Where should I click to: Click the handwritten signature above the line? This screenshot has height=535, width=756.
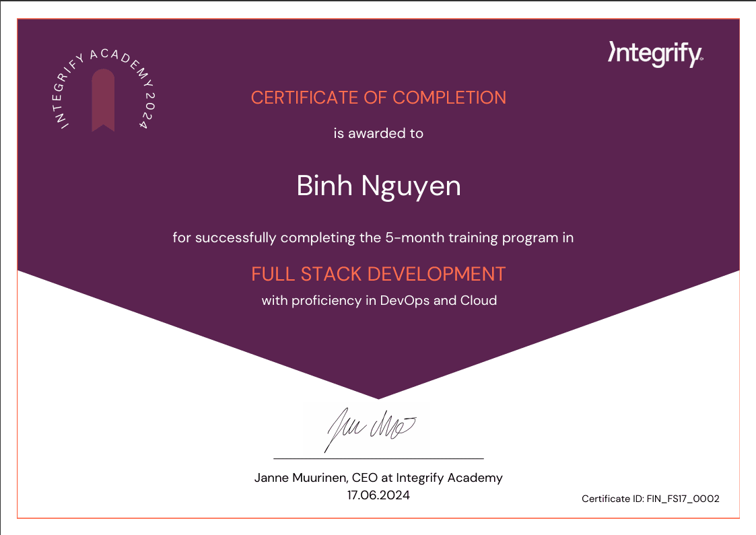tap(370, 429)
